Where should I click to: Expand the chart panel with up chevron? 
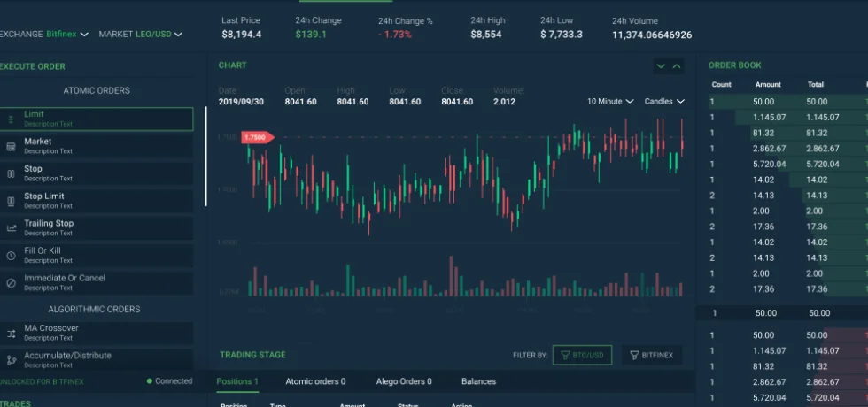coord(677,66)
